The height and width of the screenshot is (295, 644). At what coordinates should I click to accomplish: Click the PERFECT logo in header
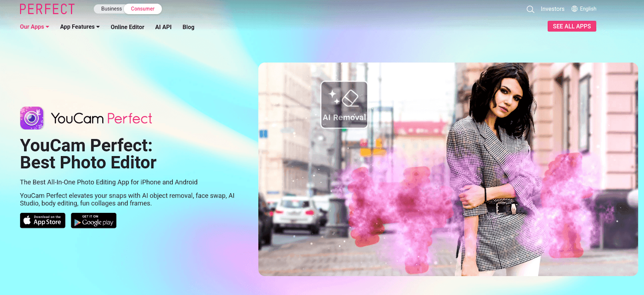(x=47, y=9)
